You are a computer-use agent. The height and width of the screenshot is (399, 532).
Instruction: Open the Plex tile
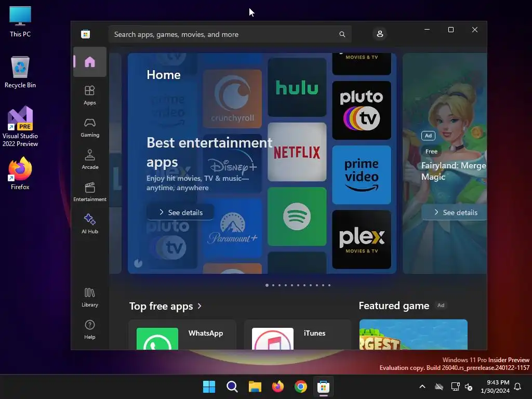[362, 240]
